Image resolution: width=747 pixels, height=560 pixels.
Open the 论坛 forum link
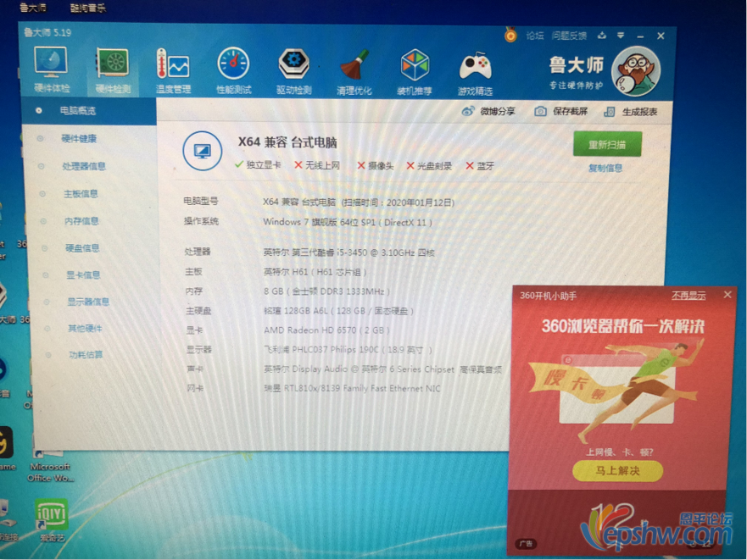point(535,36)
